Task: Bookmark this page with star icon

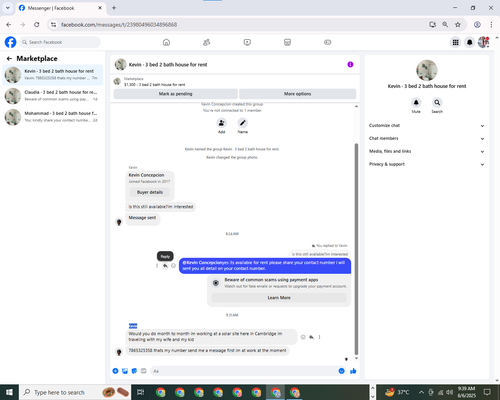Action: [458, 24]
